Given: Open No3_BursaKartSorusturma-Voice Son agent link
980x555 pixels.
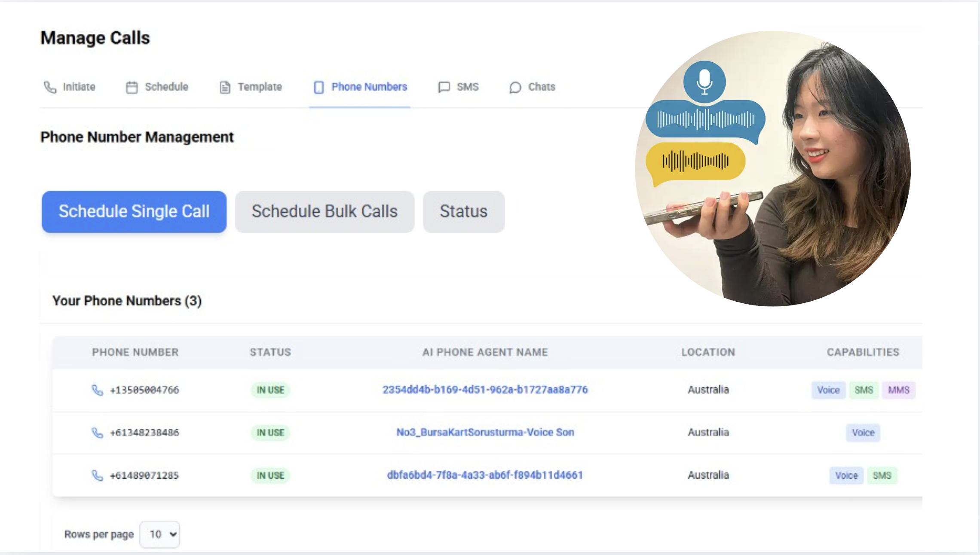Looking at the screenshot, I should point(485,432).
